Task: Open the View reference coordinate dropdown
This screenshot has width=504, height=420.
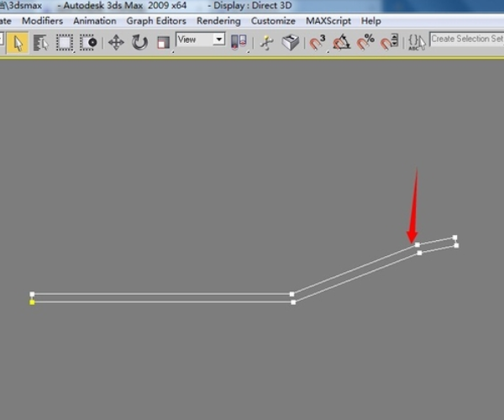Action: [201, 39]
